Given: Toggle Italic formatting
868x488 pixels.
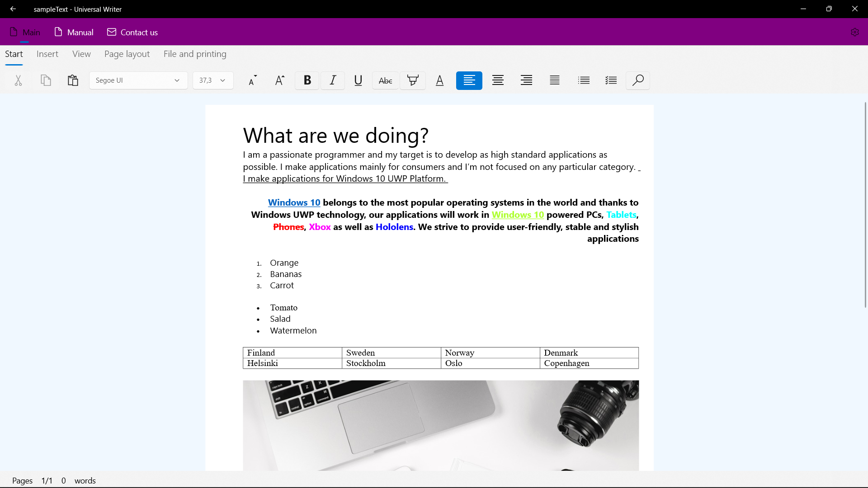Looking at the screenshot, I should point(333,80).
